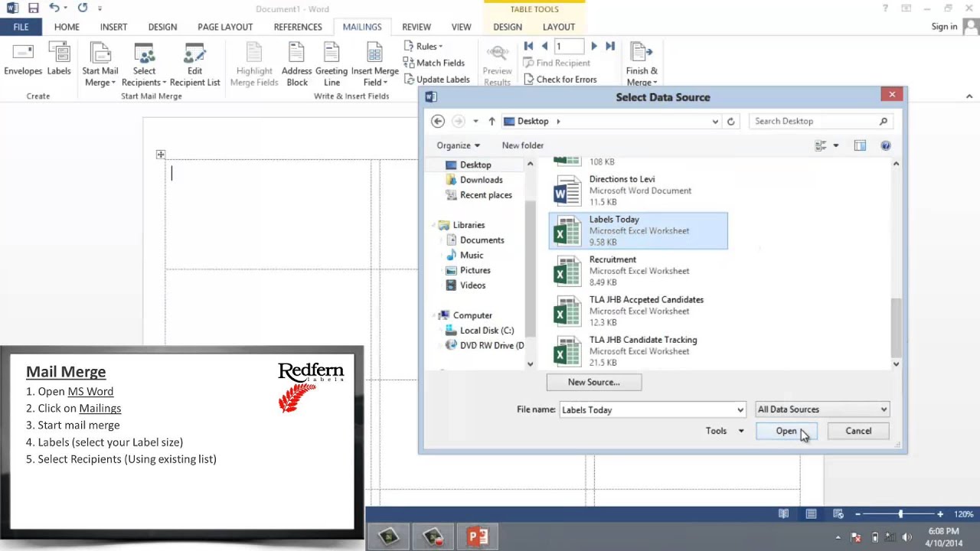Click the Up folder arrow in dialog
980x551 pixels.
[492, 121]
